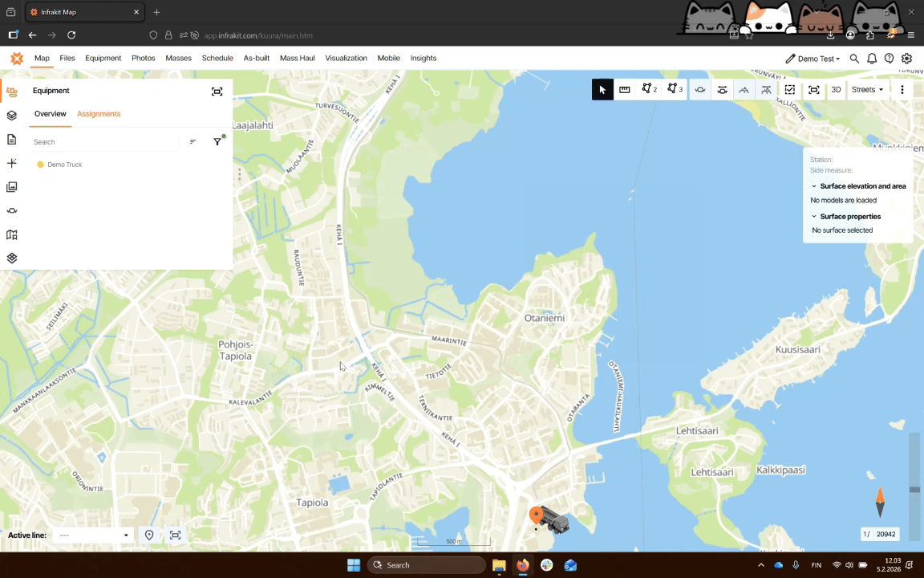Open Firefox from the taskbar
Screen dimensions: 924x578
pos(523,565)
